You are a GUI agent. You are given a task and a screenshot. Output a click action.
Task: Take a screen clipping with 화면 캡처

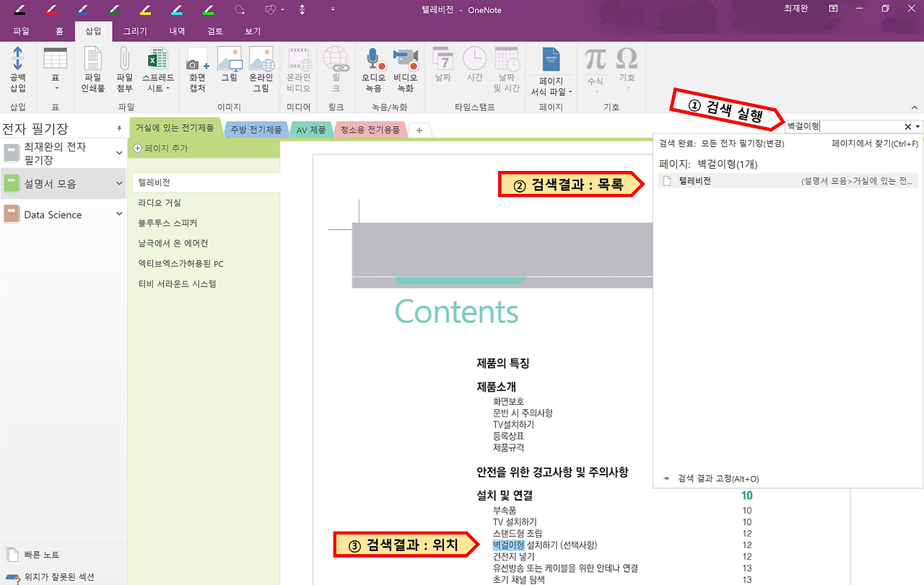coord(197,70)
